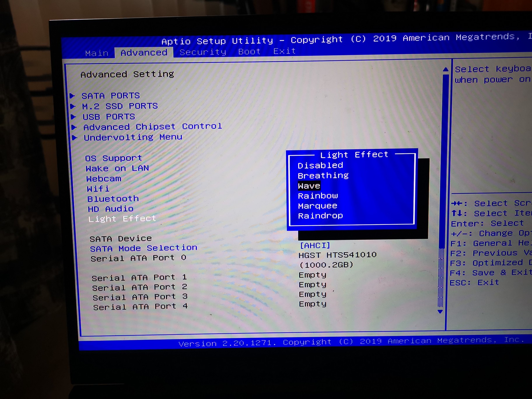Click the F4: Save & Exit hint
Viewport: 532px width, 399px height.
(x=491, y=273)
